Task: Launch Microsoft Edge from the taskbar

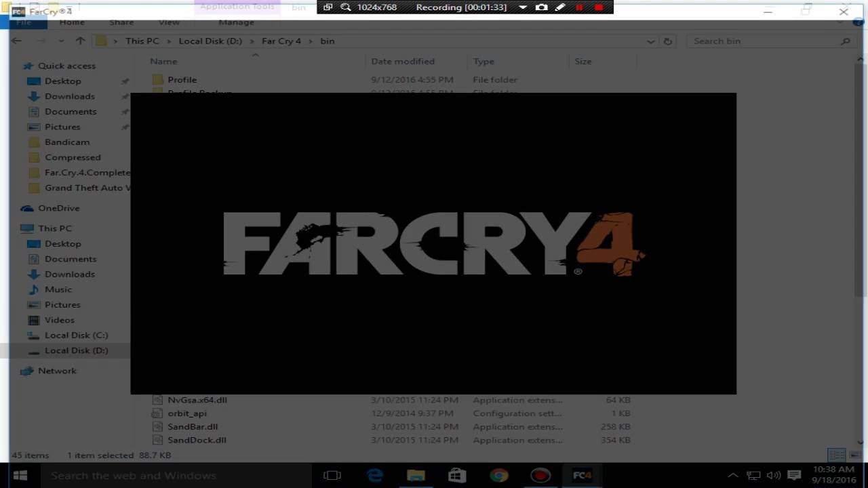Action: 374,475
